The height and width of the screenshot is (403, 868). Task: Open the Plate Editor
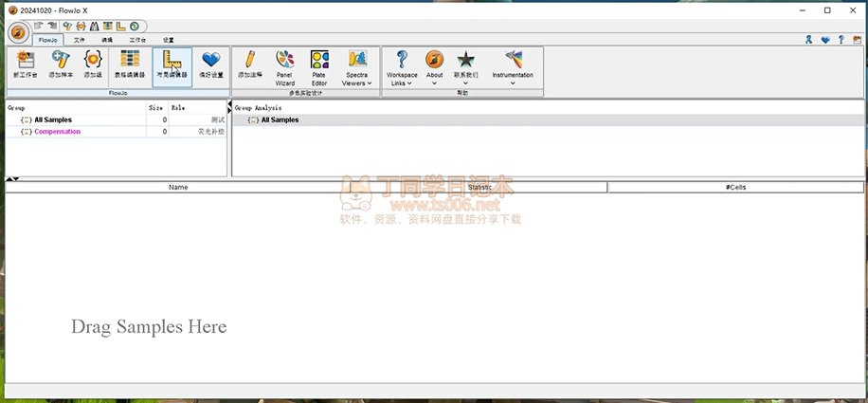click(x=319, y=67)
